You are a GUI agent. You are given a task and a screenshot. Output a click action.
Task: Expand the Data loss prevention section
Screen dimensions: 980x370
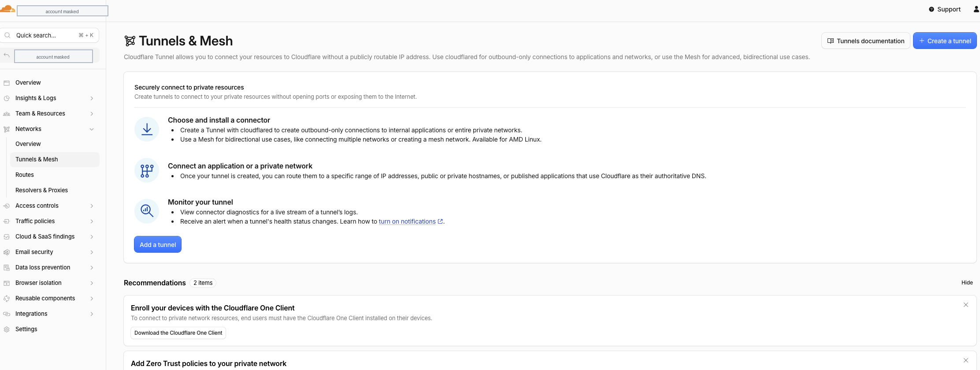92,268
